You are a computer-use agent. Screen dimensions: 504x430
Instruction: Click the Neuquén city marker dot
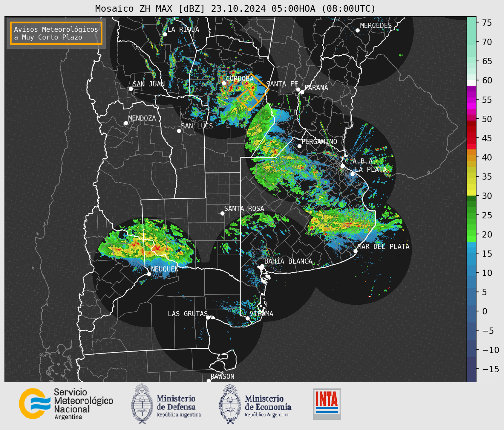tap(149, 274)
